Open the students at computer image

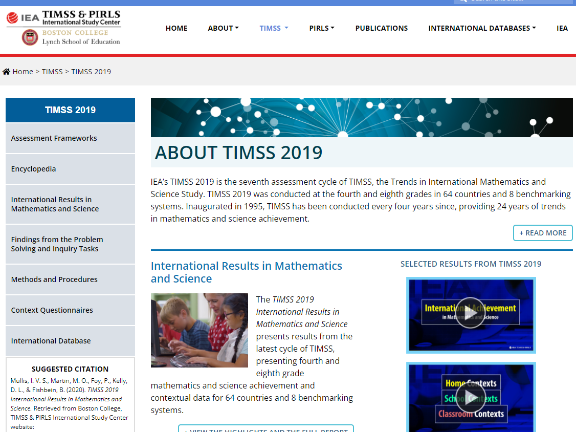(199, 330)
